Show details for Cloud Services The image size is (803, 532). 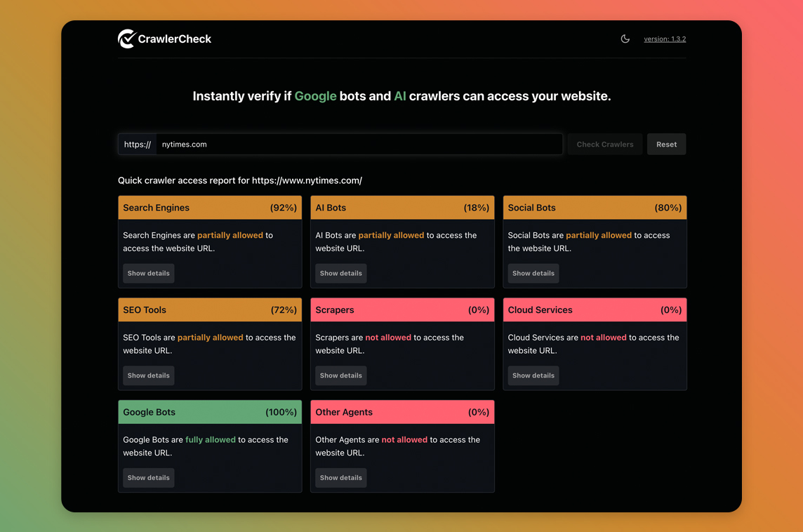point(533,375)
